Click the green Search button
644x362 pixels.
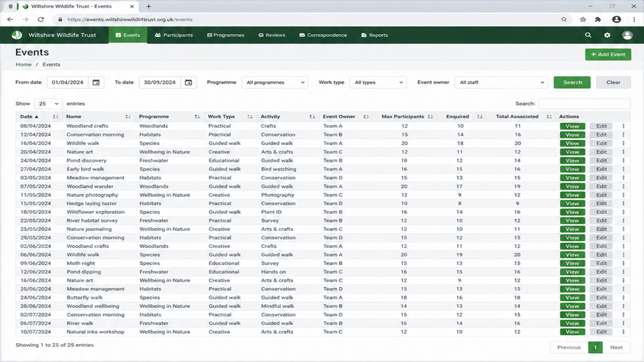coord(572,82)
